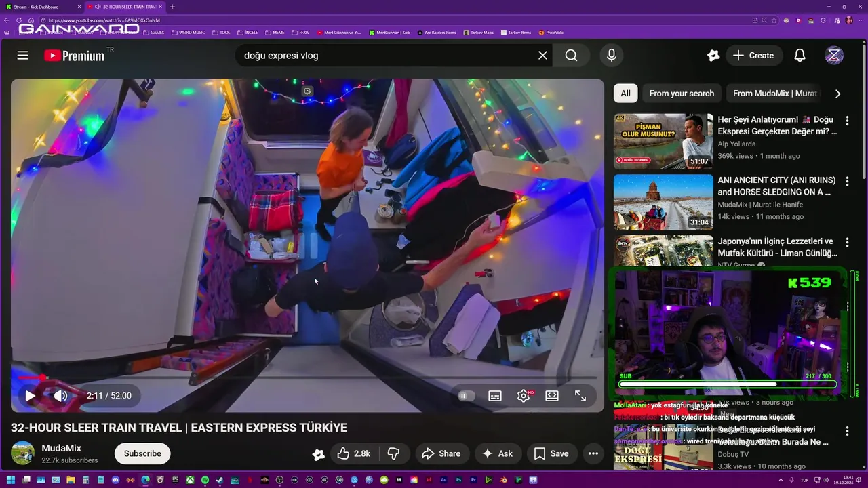
Task: Click the sparkle icon beside the like button
Action: 318,454
